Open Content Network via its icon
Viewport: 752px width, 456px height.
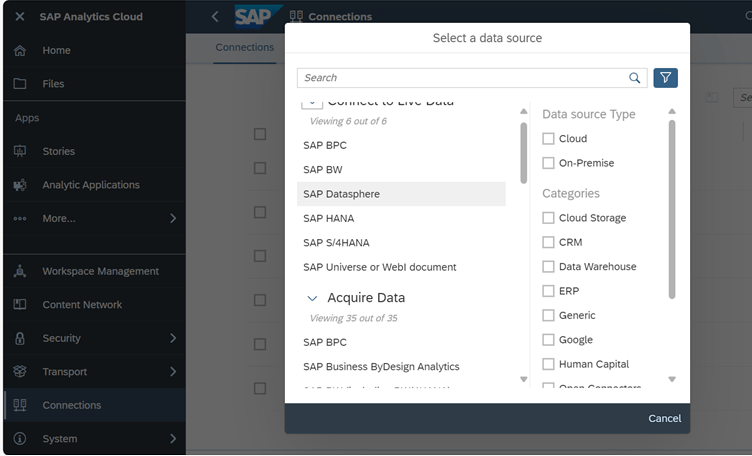(x=20, y=304)
